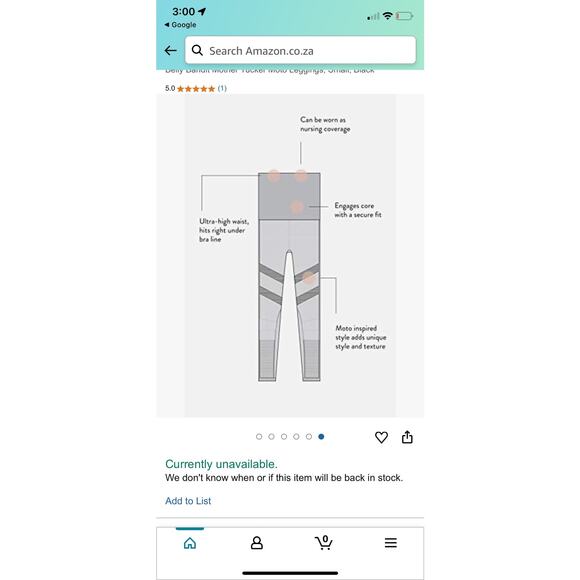Image resolution: width=580 pixels, height=580 pixels.
Task: Open the five-star rating reviews
Action: point(196,89)
